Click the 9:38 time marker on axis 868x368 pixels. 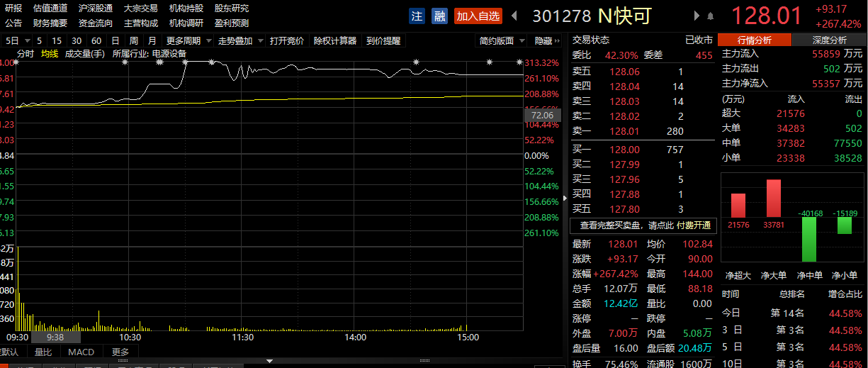pos(55,338)
